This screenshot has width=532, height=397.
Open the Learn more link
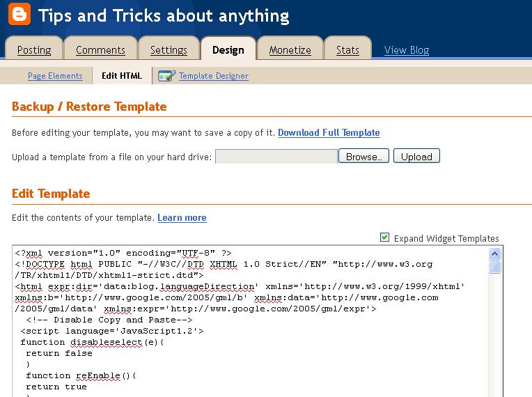tap(182, 217)
